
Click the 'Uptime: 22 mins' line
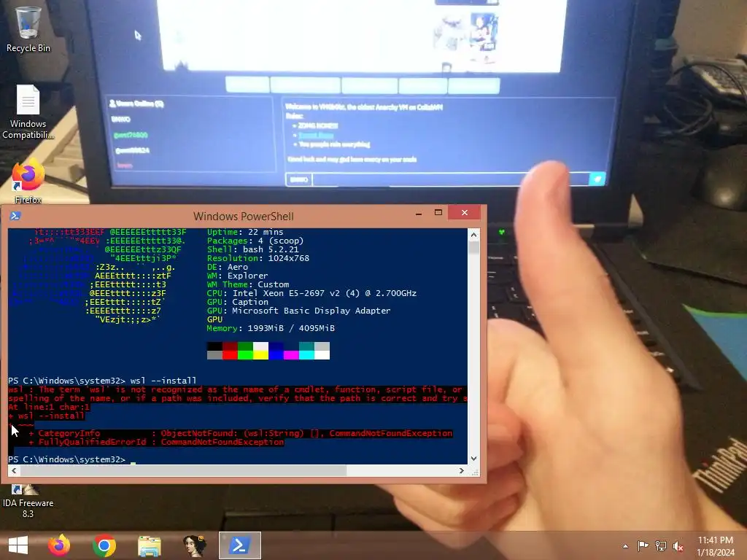click(x=245, y=232)
